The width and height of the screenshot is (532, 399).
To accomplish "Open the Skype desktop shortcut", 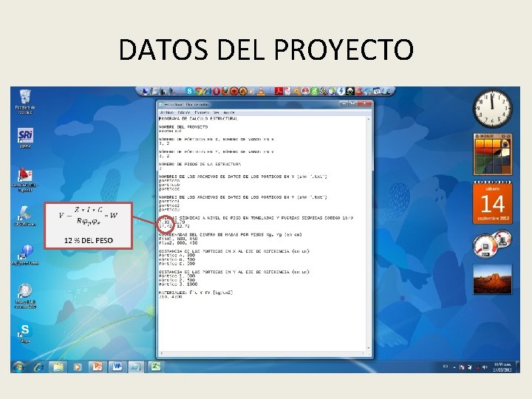I will coord(25,333).
